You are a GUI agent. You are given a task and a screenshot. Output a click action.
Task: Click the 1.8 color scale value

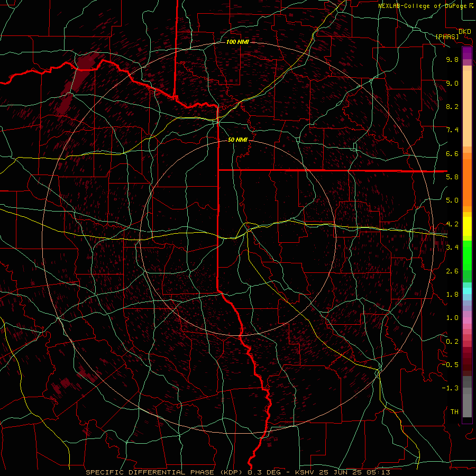(x=452, y=295)
